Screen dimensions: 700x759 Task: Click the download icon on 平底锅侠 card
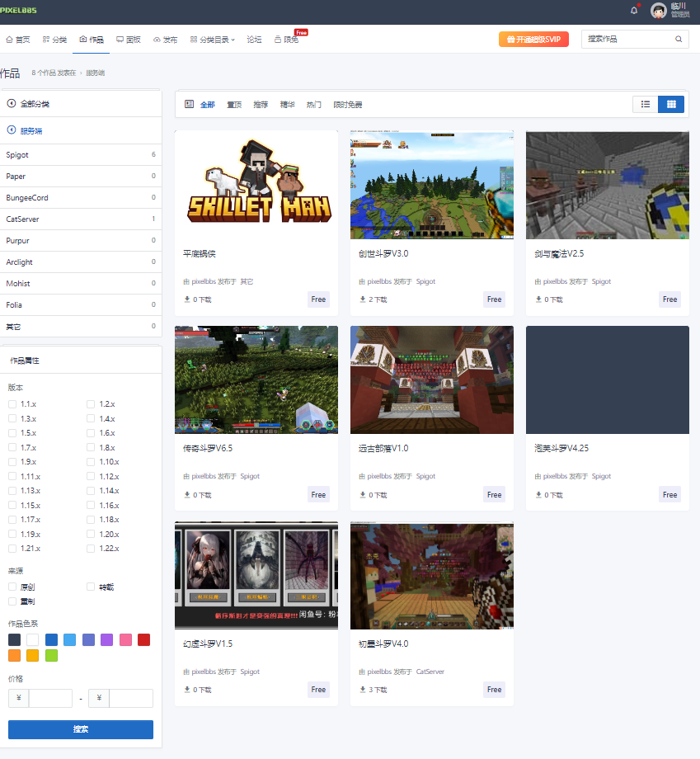tap(186, 299)
